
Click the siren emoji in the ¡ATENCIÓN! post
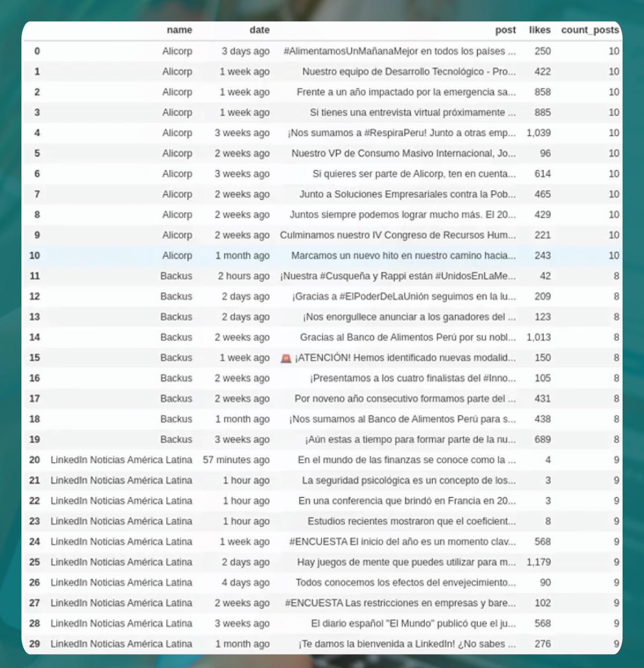(286, 358)
